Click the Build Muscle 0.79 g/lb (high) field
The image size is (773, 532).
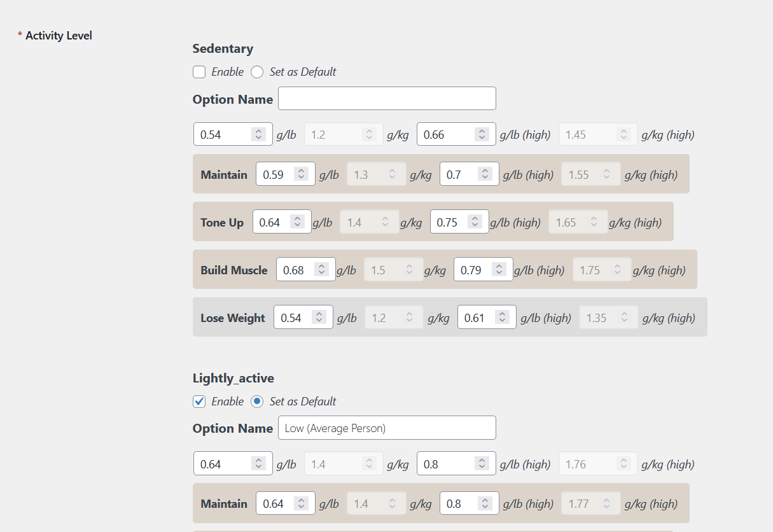click(x=483, y=270)
